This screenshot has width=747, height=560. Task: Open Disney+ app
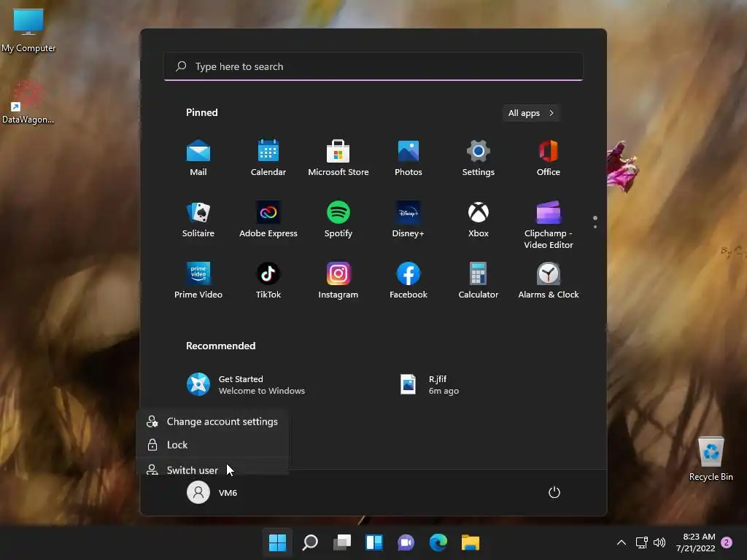pyautogui.click(x=409, y=219)
